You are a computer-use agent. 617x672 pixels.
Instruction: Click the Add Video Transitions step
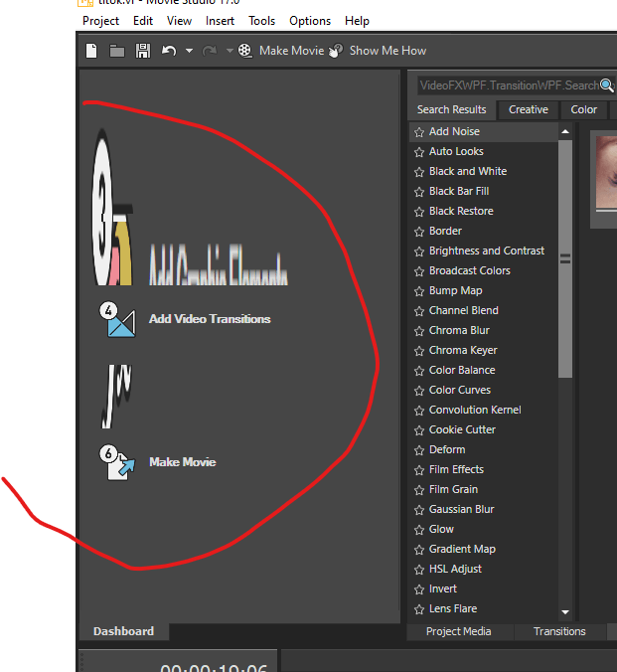coord(210,319)
